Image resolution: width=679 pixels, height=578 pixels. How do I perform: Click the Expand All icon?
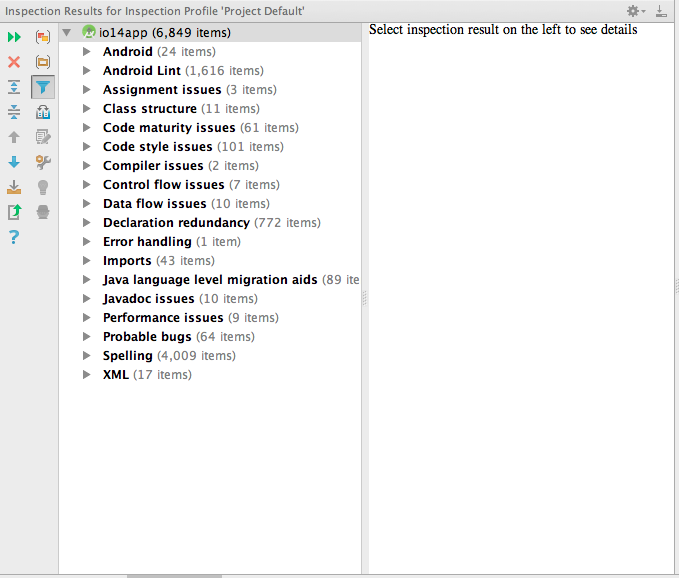[14, 87]
